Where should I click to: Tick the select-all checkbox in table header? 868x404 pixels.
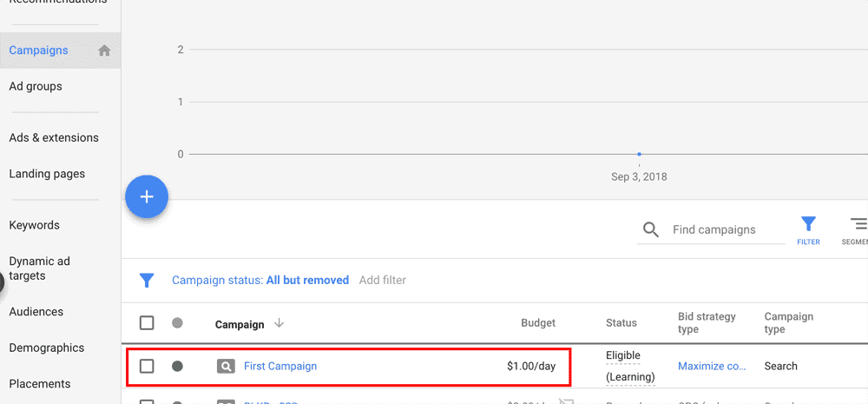pyautogui.click(x=147, y=323)
